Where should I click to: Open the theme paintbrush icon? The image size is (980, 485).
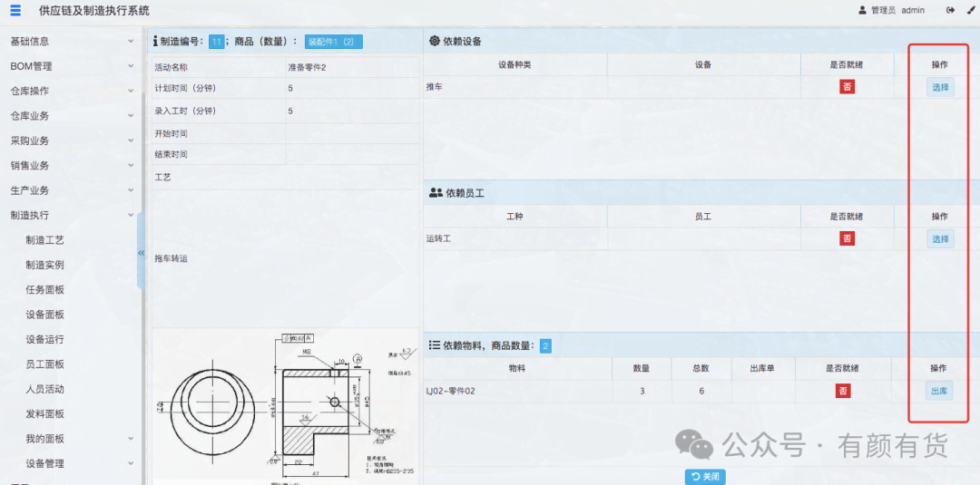[x=969, y=11]
